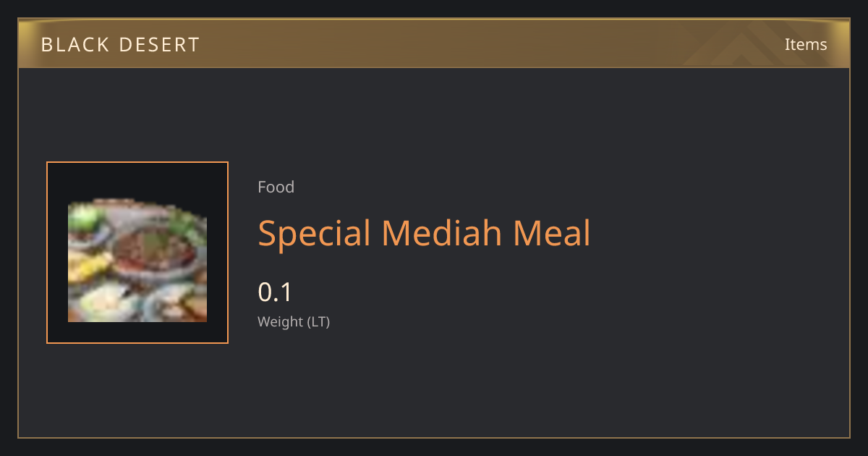
Task: Open the Items link in header
Action: click(806, 44)
